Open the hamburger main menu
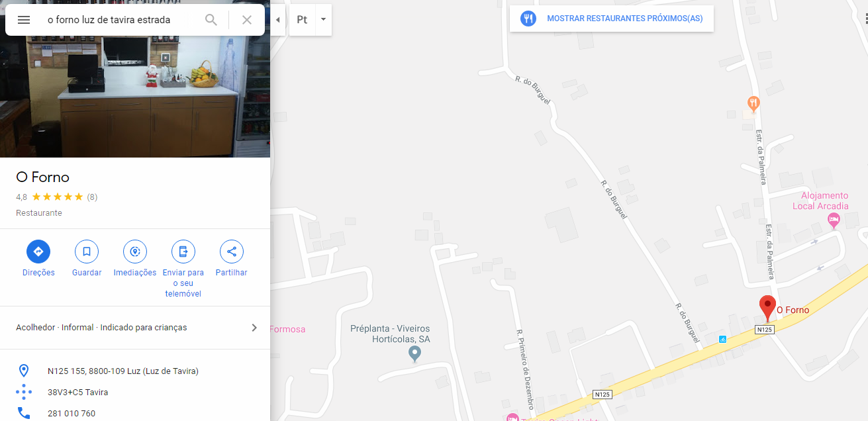 (24, 20)
